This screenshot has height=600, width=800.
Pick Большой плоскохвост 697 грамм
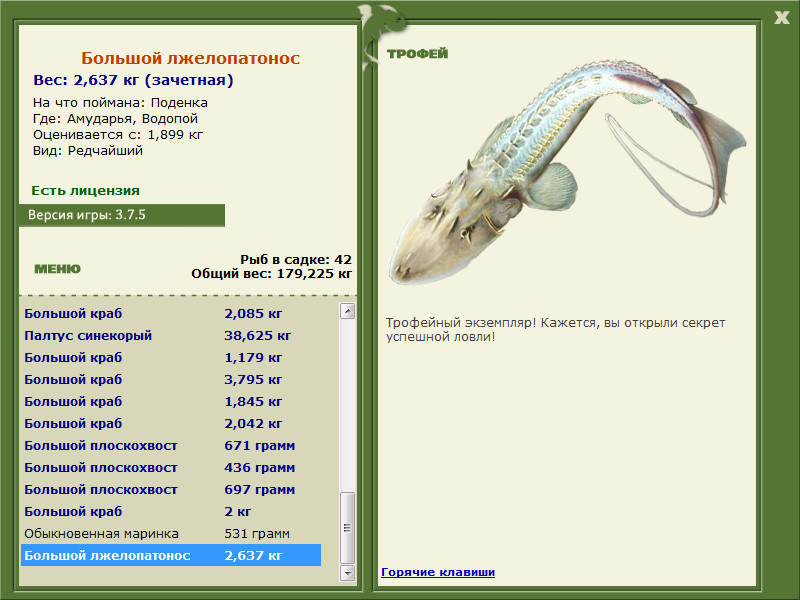click(x=170, y=490)
